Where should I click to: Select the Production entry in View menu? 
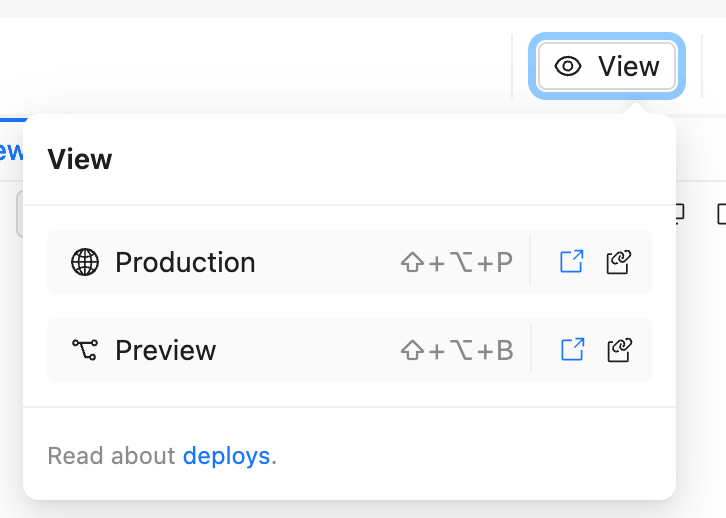185,262
